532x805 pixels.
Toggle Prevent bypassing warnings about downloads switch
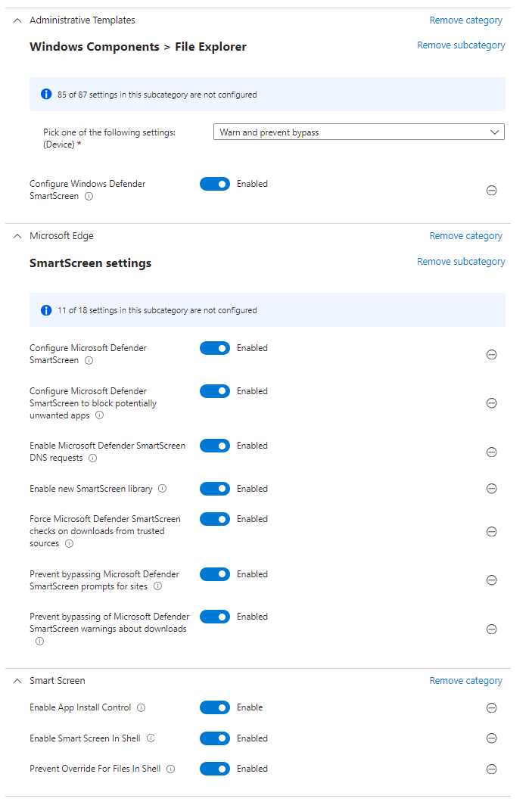(215, 617)
